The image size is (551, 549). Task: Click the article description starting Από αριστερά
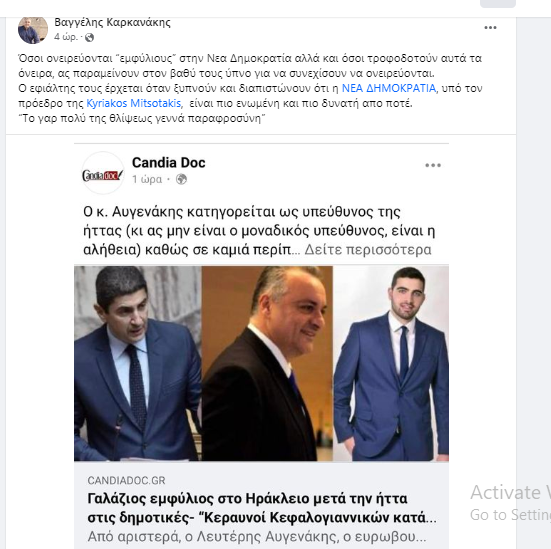tap(257, 537)
